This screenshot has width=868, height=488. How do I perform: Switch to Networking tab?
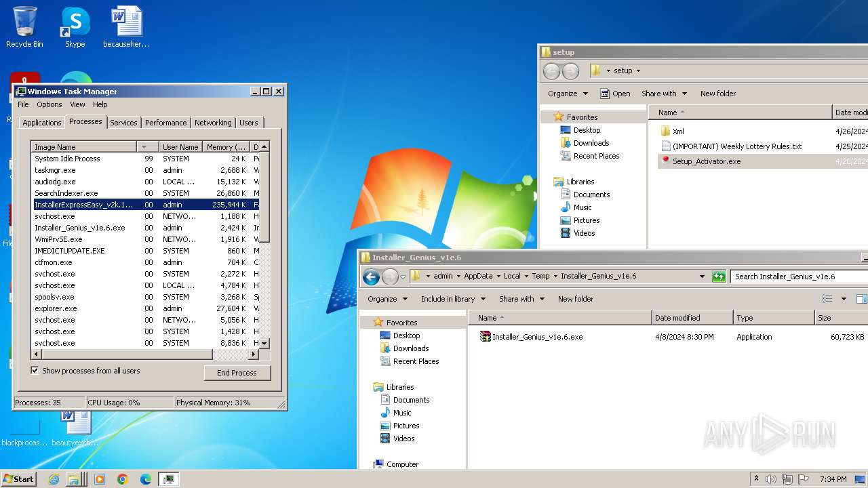213,123
